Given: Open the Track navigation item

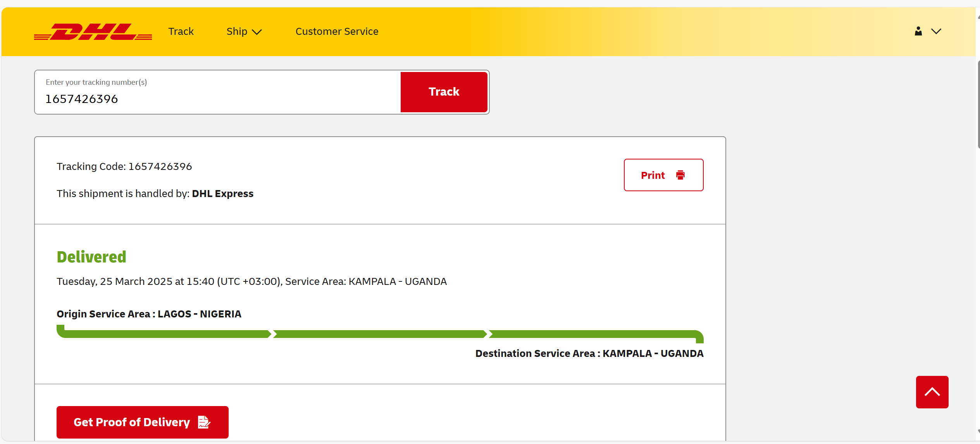Looking at the screenshot, I should coord(181,31).
